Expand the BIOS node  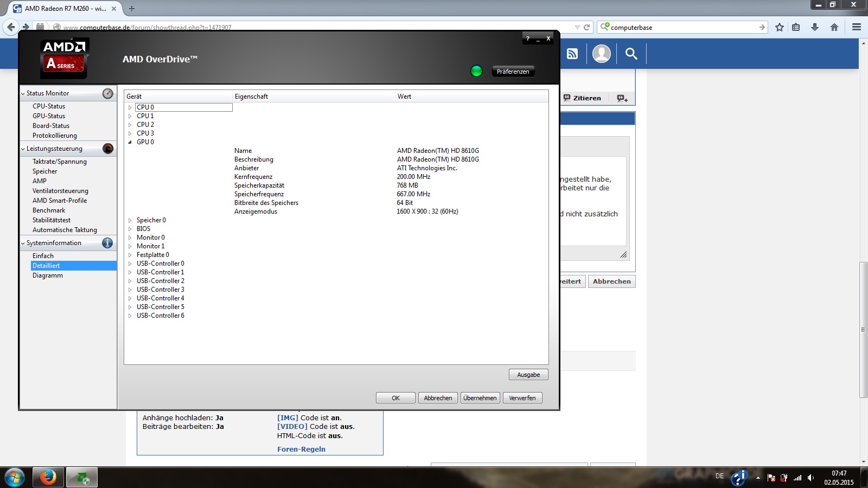point(130,229)
